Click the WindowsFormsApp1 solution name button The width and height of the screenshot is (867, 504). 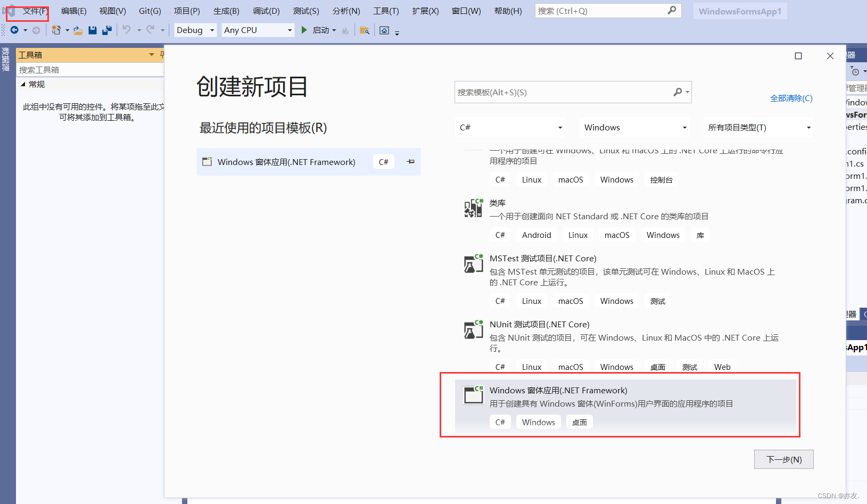(x=740, y=11)
